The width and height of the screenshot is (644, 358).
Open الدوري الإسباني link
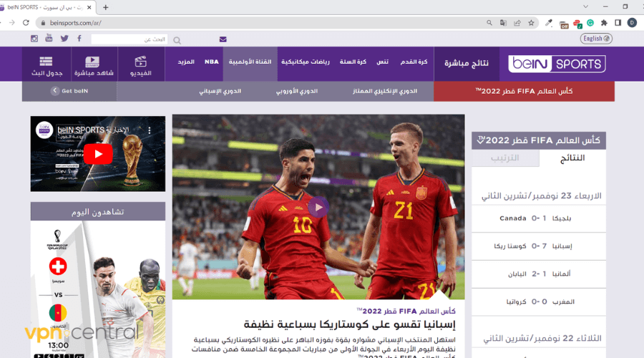click(220, 91)
